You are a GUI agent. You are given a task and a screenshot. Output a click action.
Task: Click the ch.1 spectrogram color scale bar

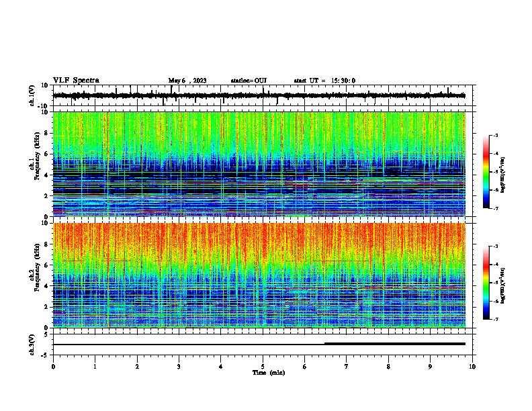(486, 172)
